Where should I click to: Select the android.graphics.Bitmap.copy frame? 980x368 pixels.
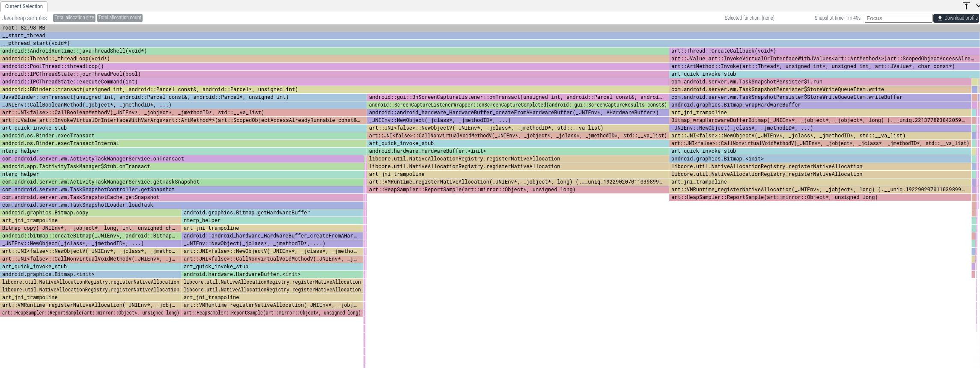click(91, 213)
